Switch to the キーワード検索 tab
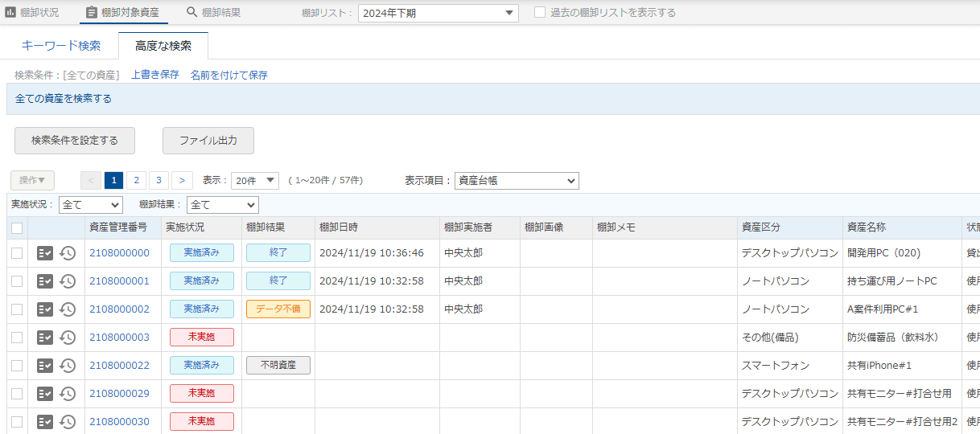Viewport: 980px width, 434px height. [61, 46]
